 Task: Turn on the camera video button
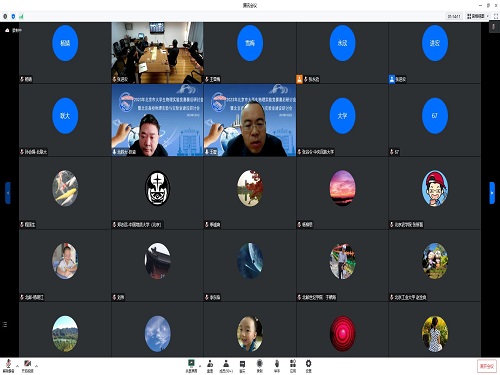[x=27, y=366]
